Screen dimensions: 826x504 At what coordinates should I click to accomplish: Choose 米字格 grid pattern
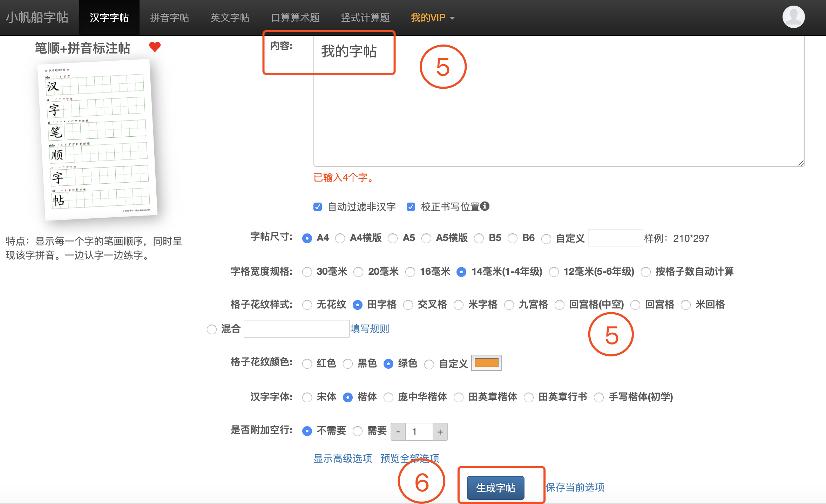coord(459,305)
